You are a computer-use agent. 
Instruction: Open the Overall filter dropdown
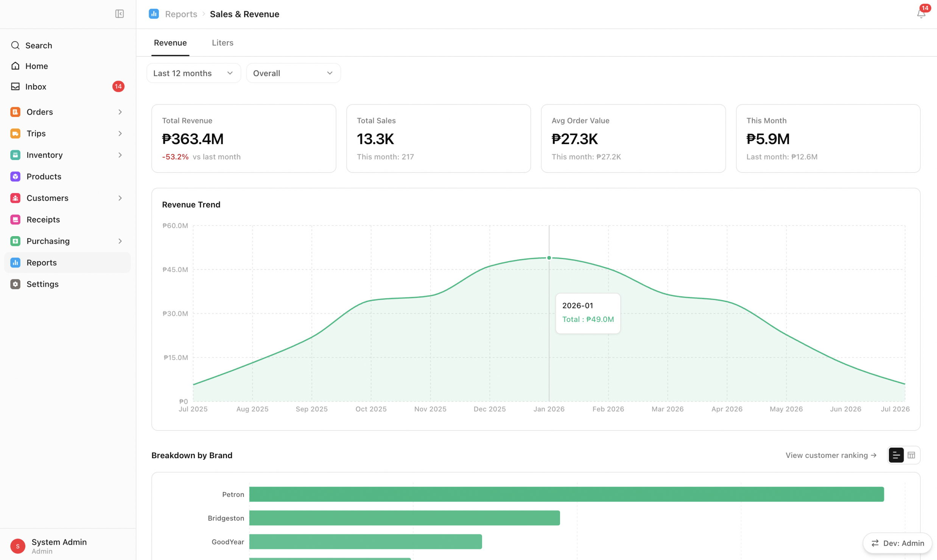click(x=293, y=73)
